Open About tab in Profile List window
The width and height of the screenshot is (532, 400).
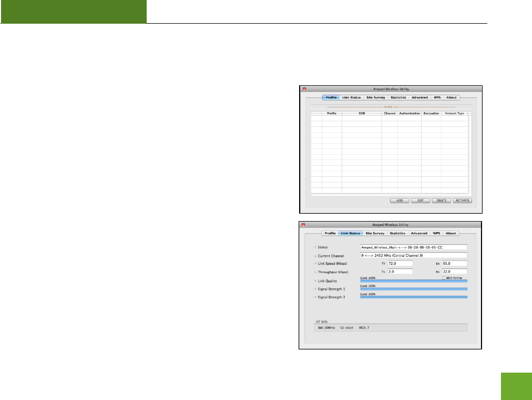451,97
